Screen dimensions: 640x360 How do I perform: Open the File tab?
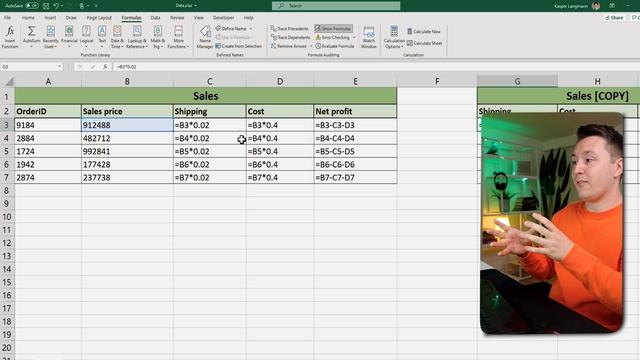(x=7, y=18)
